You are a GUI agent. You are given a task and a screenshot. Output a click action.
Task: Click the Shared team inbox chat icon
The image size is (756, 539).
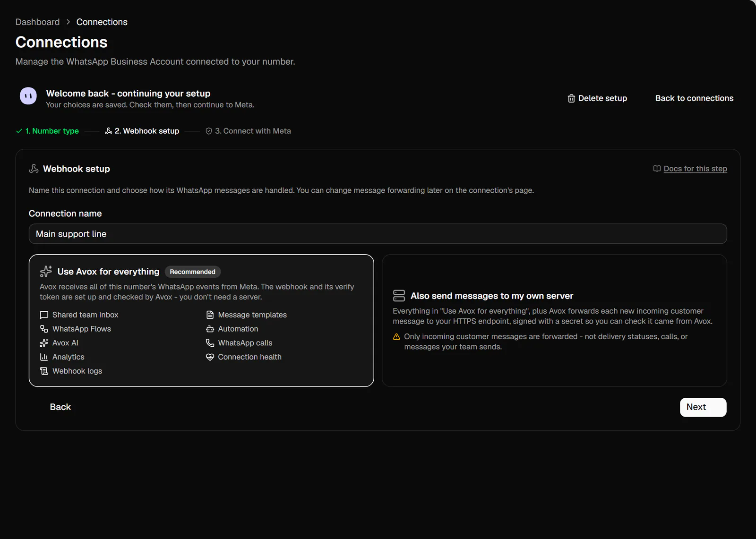pyautogui.click(x=44, y=315)
